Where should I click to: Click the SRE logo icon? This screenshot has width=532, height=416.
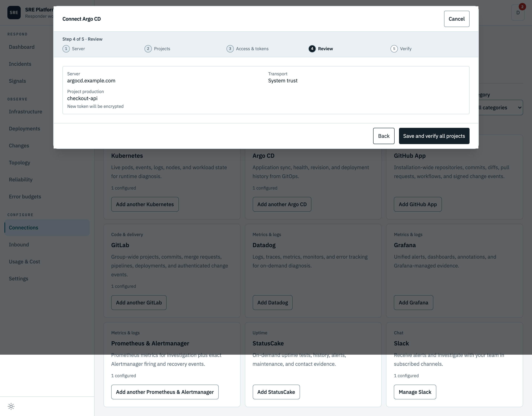click(x=14, y=13)
